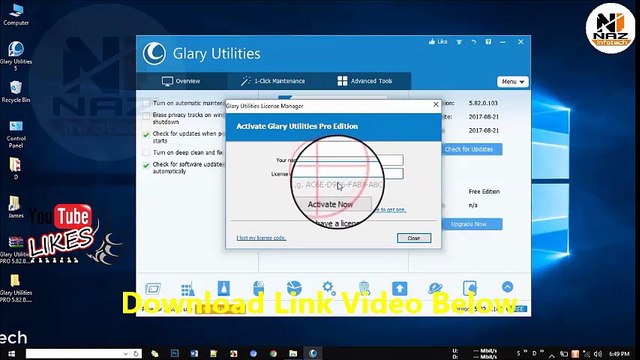The width and height of the screenshot is (640, 360).
Task: Uncheck Check for updates when program starts
Action: point(146,135)
